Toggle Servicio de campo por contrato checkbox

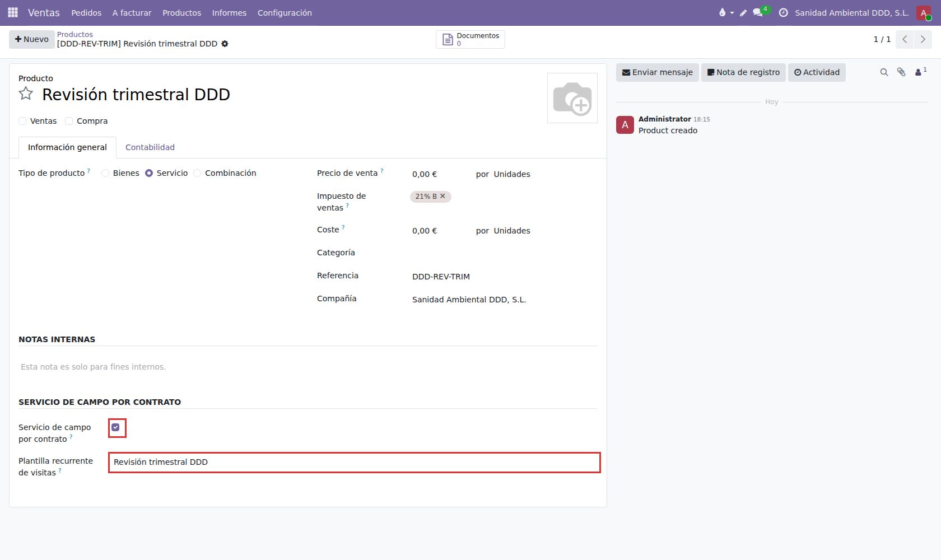point(115,427)
